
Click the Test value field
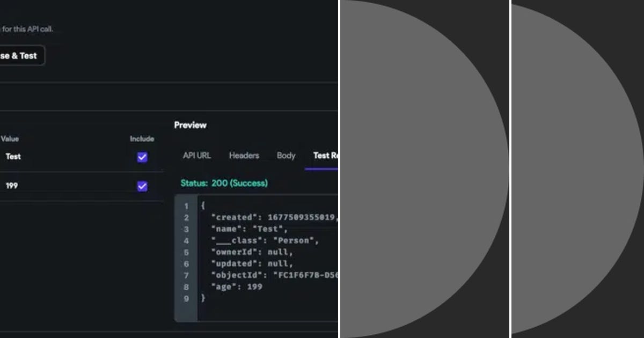pos(13,157)
